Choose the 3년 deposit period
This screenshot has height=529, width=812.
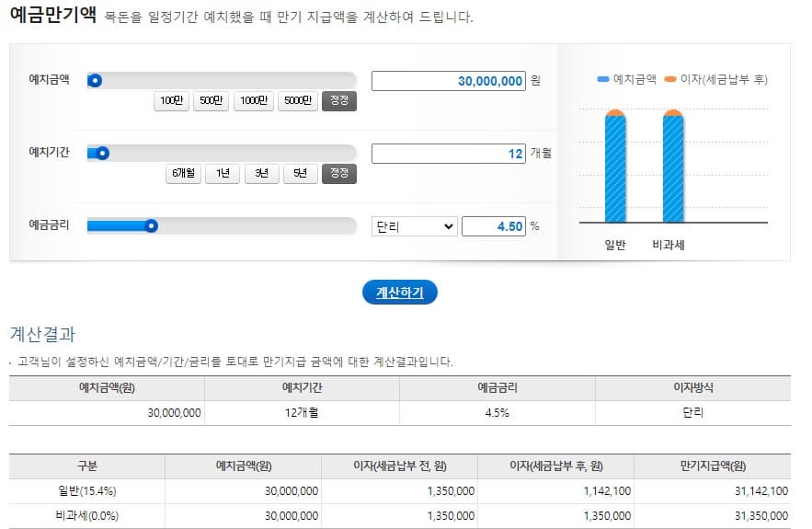coord(261,173)
